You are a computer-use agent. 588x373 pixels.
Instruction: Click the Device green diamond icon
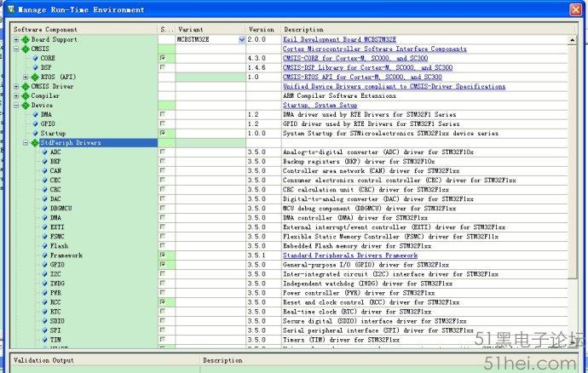[26, 106]
